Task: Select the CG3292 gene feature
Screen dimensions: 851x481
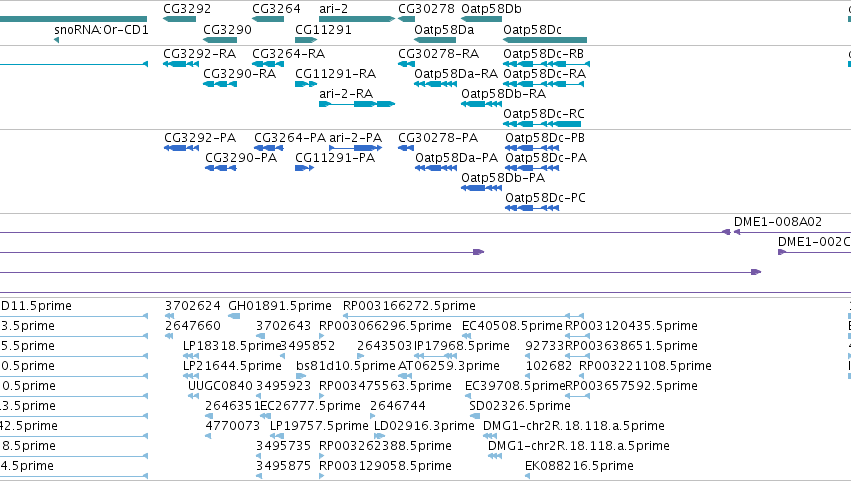Action: pyautogui.click(x=179, y=19)
